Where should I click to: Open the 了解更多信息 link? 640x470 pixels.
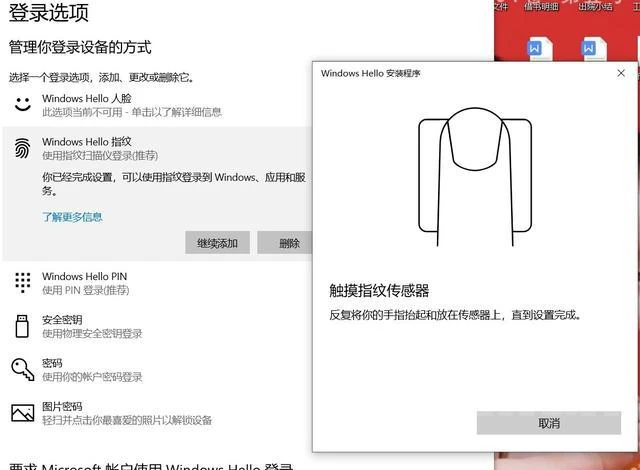click(x=72, y=217)
